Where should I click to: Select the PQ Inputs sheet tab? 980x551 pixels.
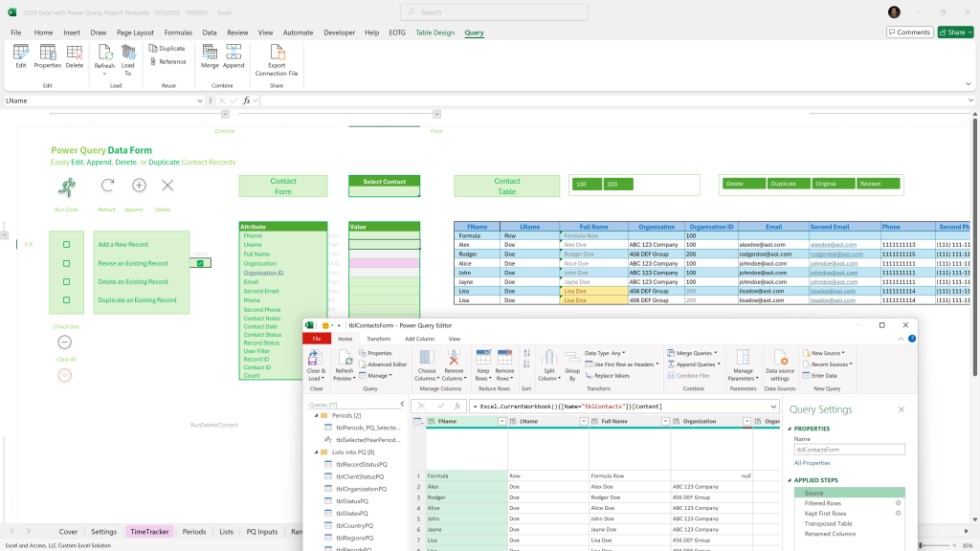[x=262, y=532]
